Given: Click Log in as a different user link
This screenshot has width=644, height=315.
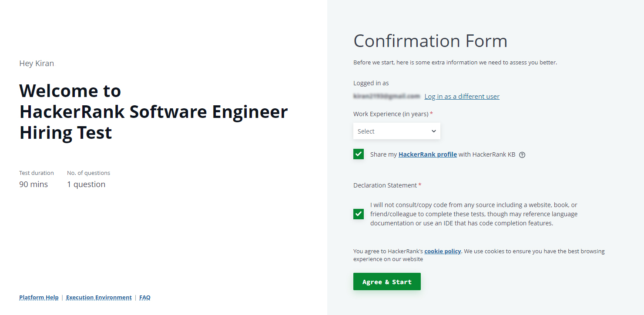Looking at the screenshot, I should pos(462,97).
